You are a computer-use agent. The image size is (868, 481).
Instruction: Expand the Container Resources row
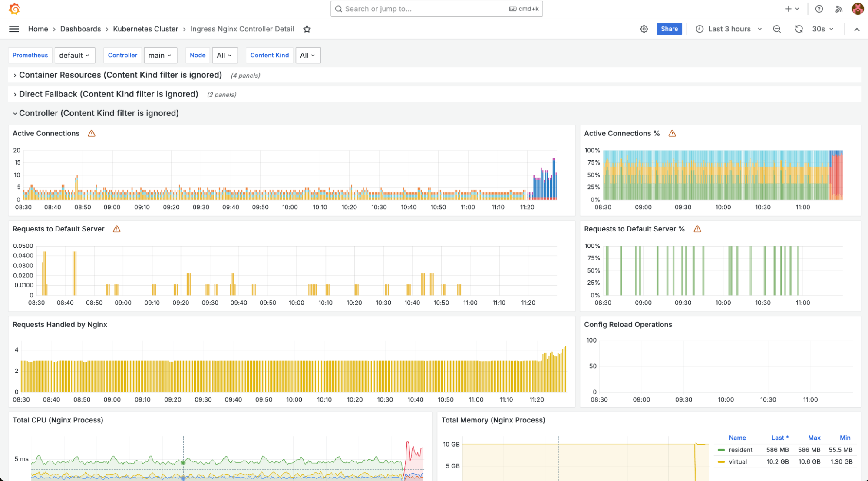click(120, 75)
